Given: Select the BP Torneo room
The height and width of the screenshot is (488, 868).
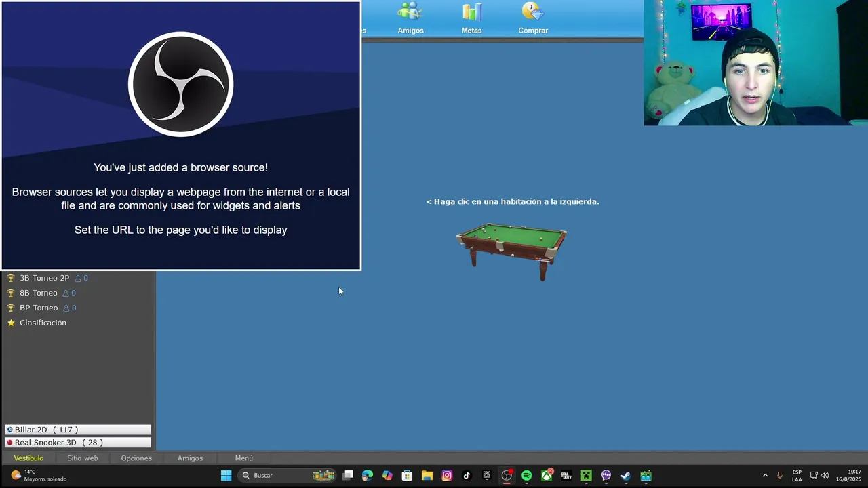Looking at the screenshot, I should point(41,308).
